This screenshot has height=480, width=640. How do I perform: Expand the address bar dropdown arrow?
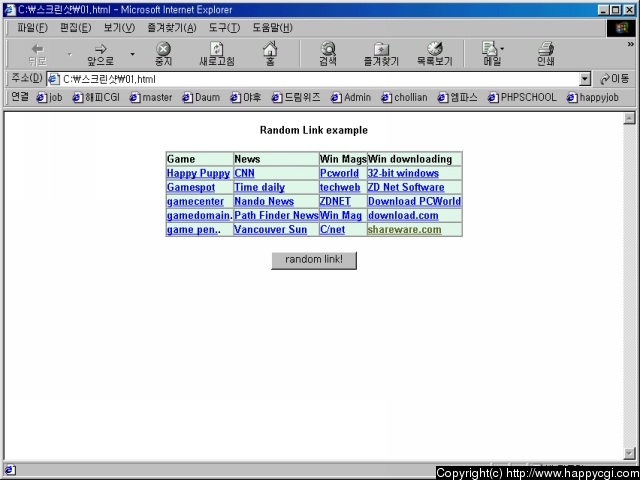[585, 79]
